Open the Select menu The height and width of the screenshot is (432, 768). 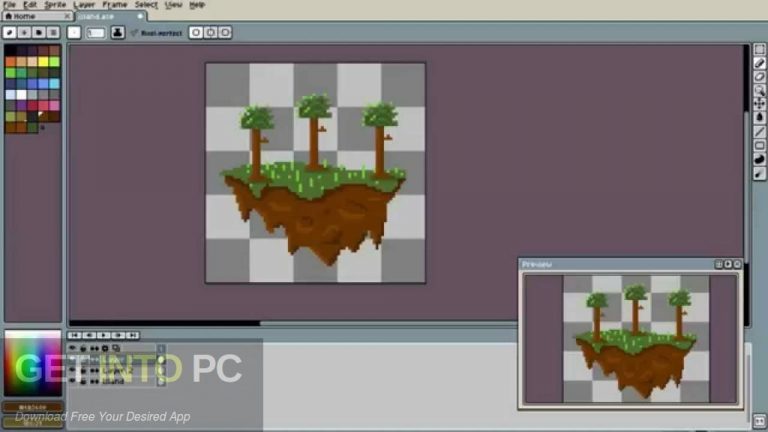(146, 4)
